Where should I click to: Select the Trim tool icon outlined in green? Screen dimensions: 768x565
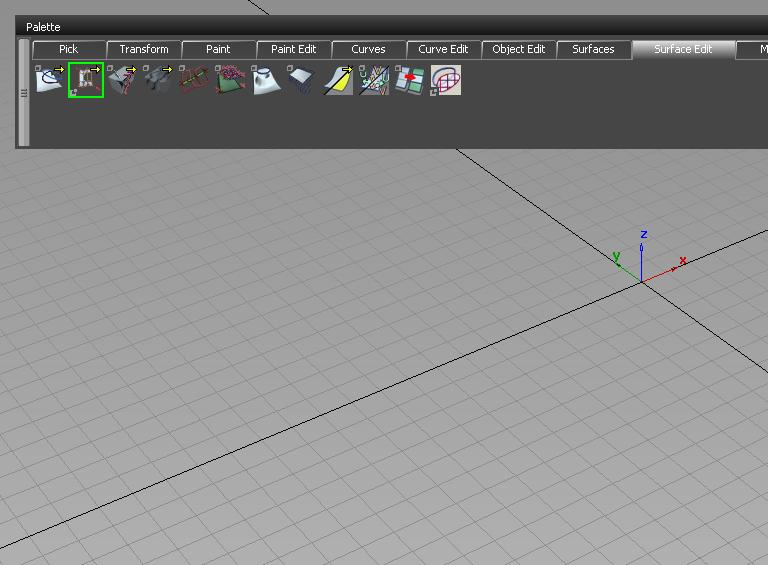click(x=86, y=80)
